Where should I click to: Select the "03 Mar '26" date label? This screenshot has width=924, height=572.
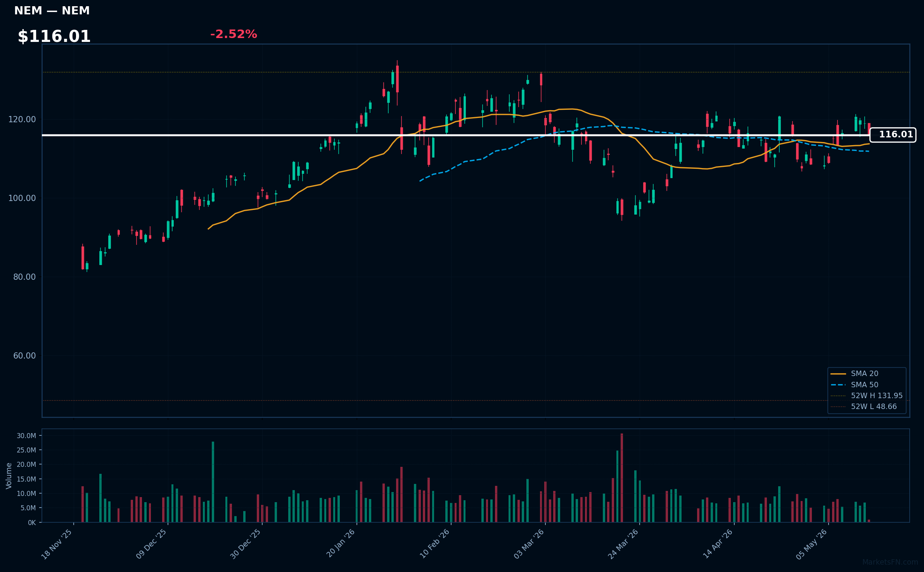pyautogui.click(x=529, y=544)
